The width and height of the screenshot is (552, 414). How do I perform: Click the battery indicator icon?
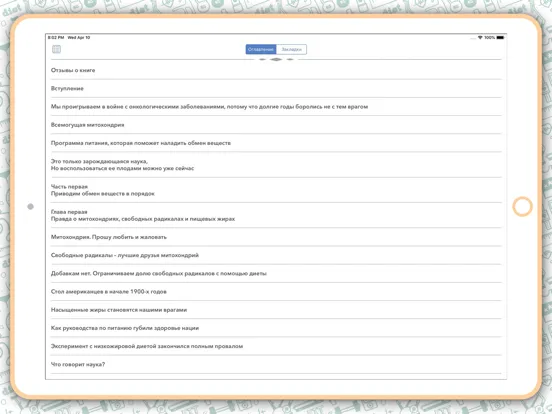(x=500, y=37)
